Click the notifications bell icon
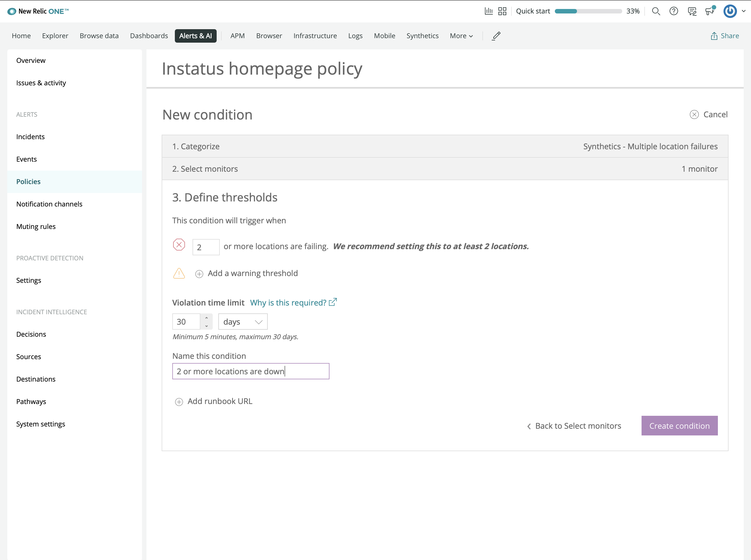751x560 pixels. coord(710,11)
